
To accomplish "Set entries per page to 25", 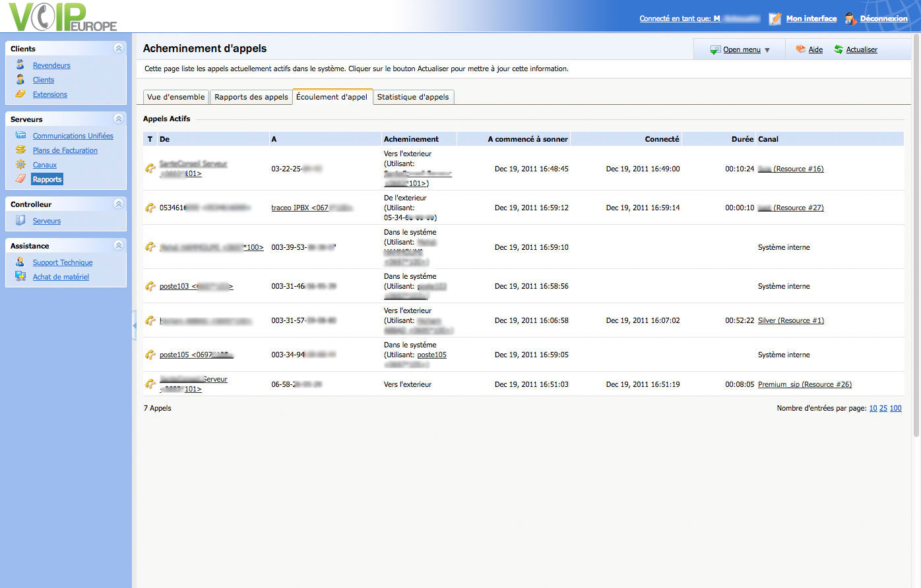I will coord(883,408).
